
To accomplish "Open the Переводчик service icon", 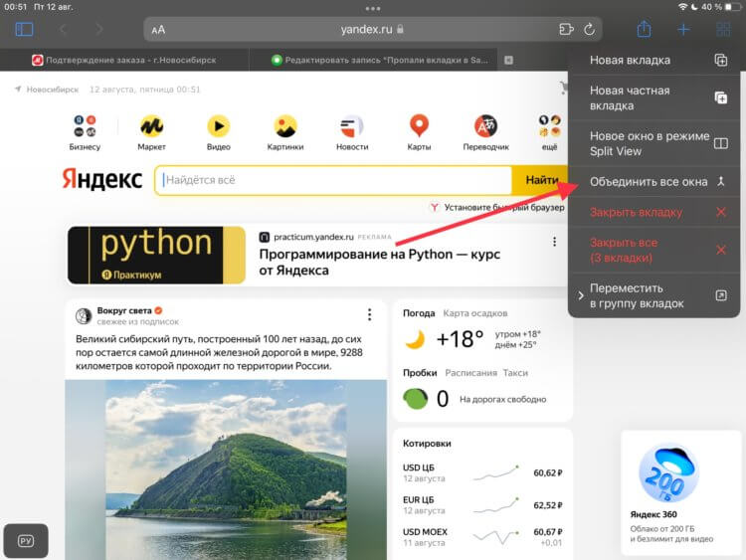I will click(485, 126).
